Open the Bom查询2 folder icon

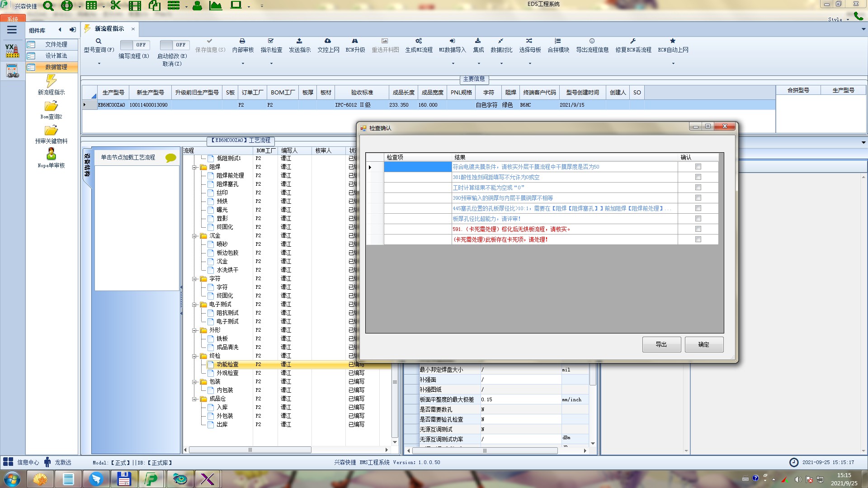tap(51, 106)
